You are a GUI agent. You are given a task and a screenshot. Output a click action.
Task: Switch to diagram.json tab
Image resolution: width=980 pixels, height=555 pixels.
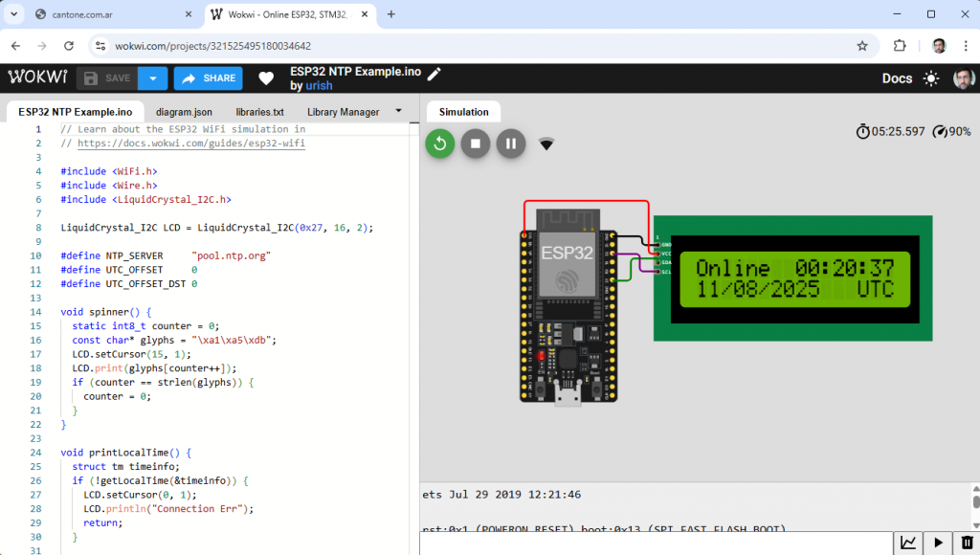point(184,112)
